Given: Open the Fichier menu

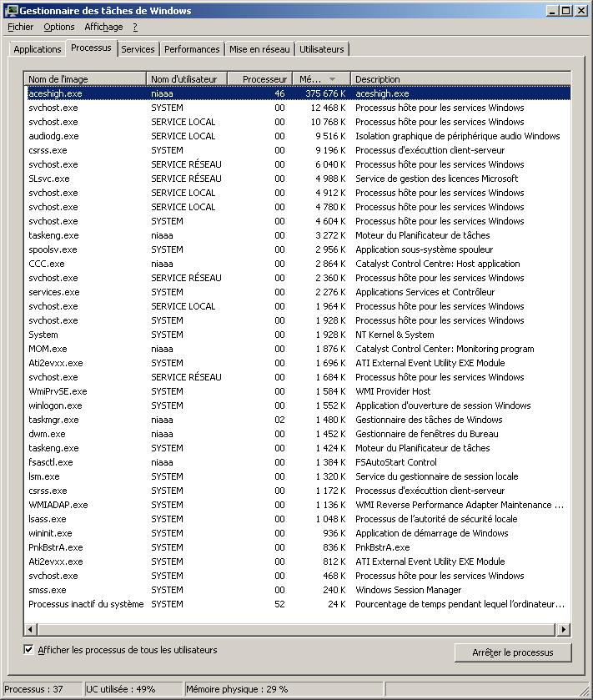Looking at the screenshot, I should (21, 28).
